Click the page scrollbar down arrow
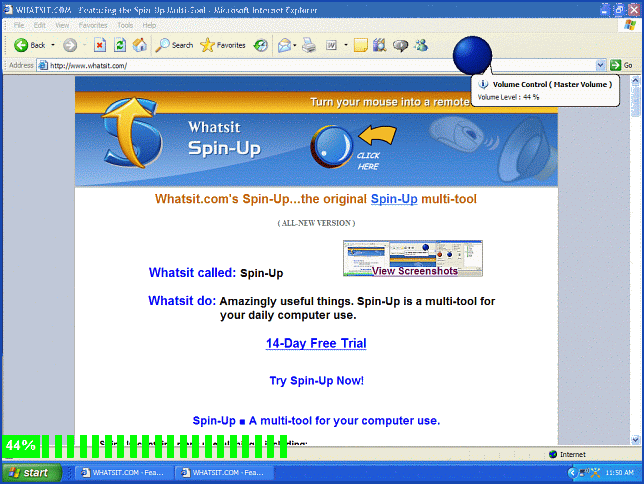The height and width of the screenshot is (484, 644). point(635,440)
